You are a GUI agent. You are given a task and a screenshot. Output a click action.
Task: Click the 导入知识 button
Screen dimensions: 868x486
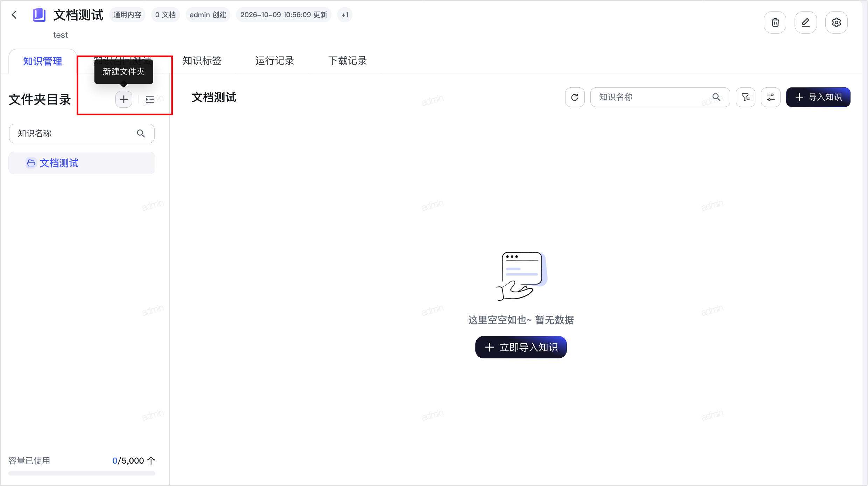pos(818,97)
